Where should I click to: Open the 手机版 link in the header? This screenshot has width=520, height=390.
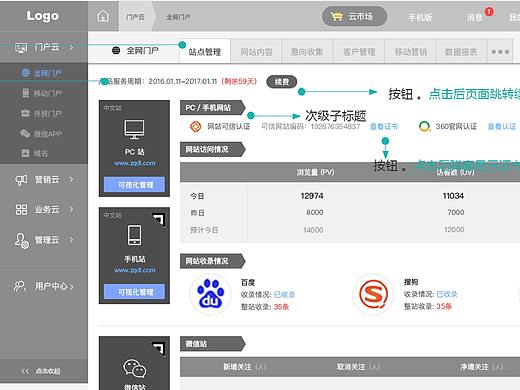(420, 17)
